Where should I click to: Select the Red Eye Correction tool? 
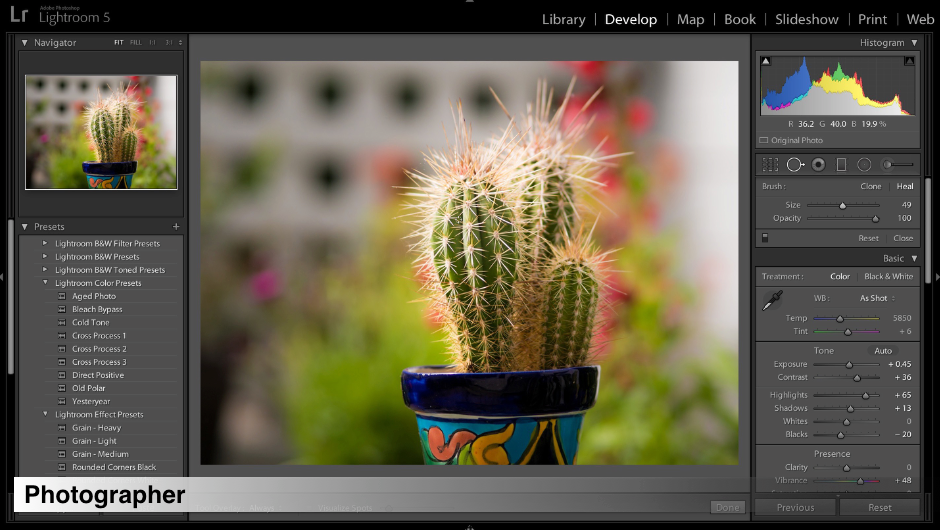click(818, 164)
